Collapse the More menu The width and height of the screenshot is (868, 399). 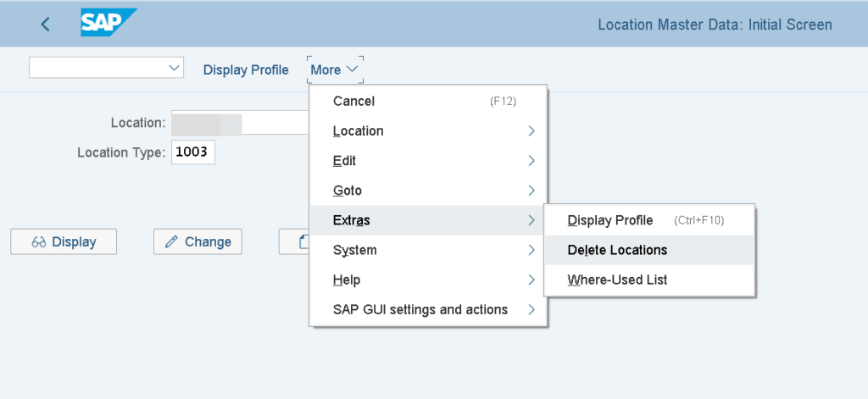pyautogui.click(x=335, y=69)
